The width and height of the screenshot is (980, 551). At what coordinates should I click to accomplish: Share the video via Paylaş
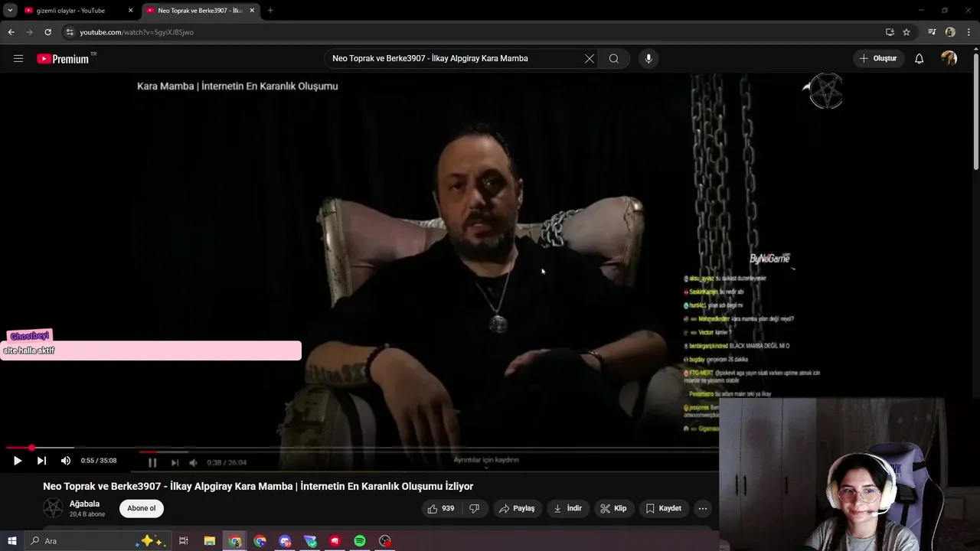(517, 508)
